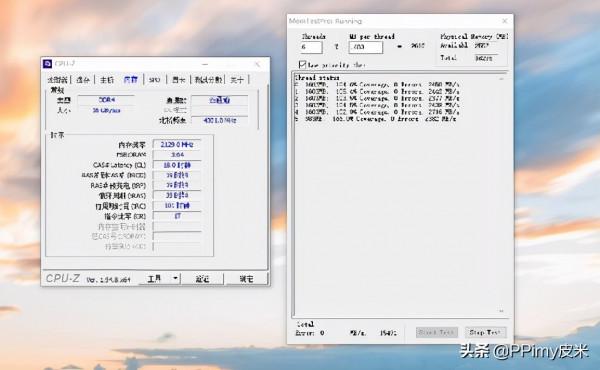Click the tRC row cycle value field
The image size is (600, 370).
[177, 206]
